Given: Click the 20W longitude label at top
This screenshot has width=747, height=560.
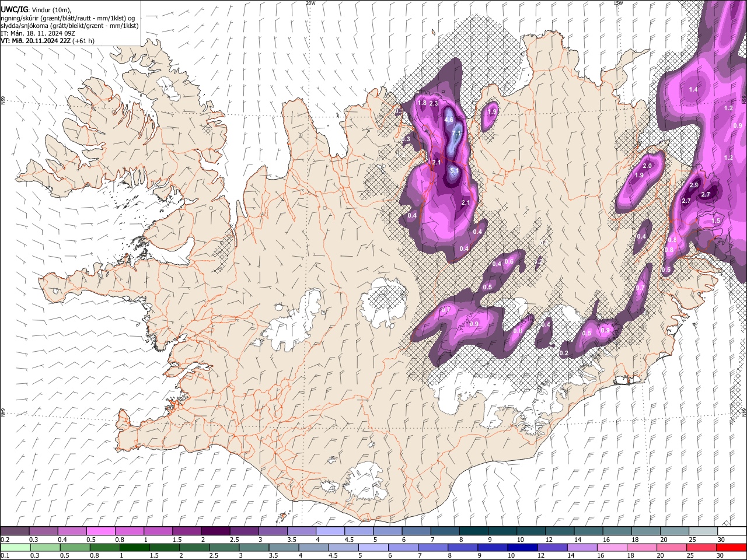Looking at the screenshot, I should [x=310, y=2].
